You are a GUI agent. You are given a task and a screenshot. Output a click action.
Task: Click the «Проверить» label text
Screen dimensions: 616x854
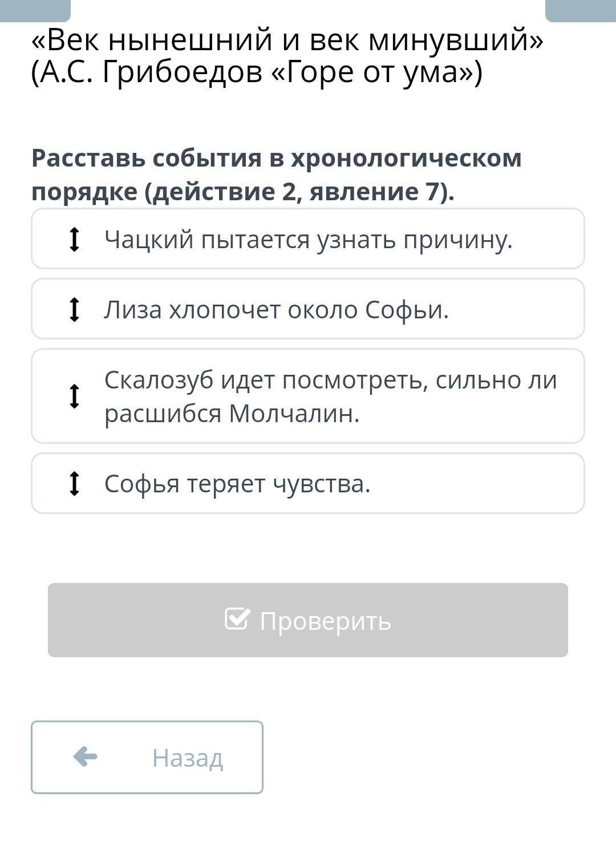pos(325,621)
